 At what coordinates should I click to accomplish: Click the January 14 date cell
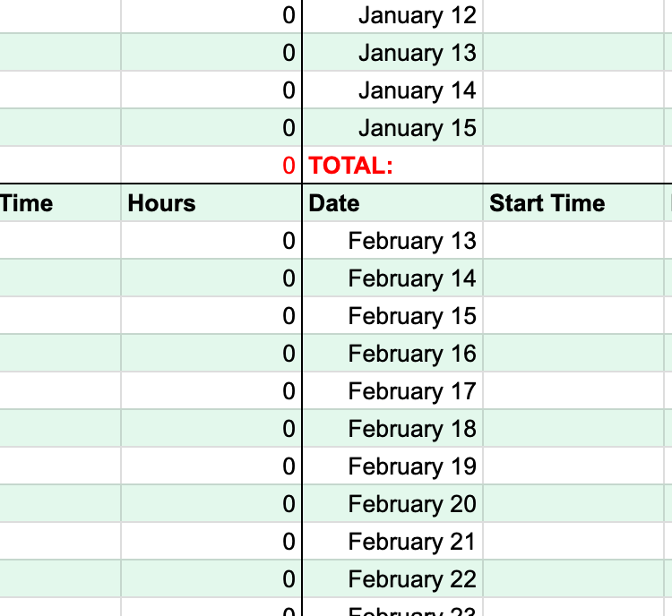pos(394,90)
